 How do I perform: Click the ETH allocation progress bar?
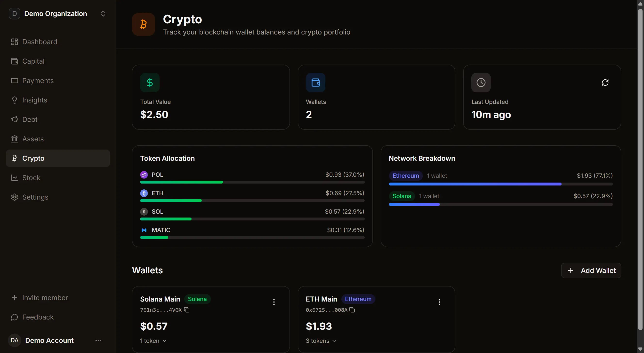click(x=252, y=201)
